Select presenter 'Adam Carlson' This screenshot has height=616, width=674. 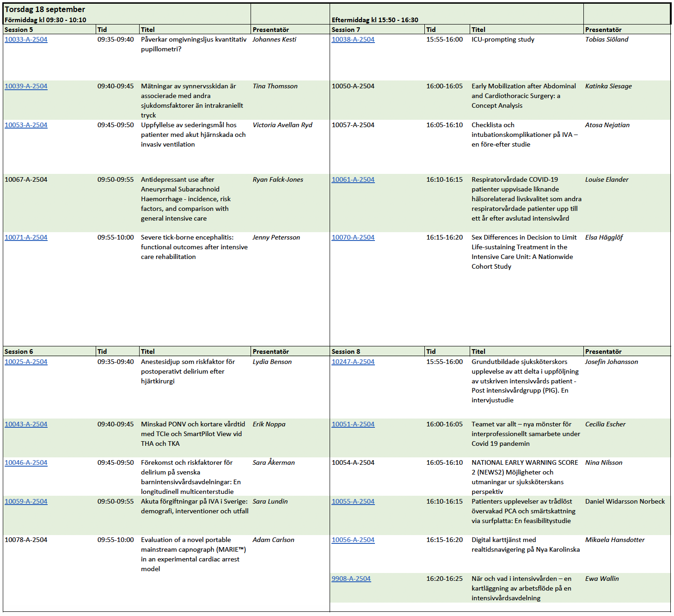point(274,540)
